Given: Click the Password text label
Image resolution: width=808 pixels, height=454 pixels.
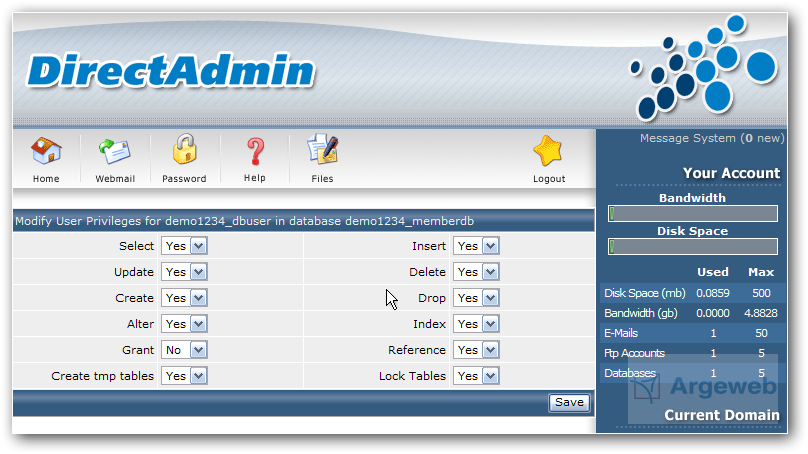Looking at the screenshot, I should pos(184,179).
